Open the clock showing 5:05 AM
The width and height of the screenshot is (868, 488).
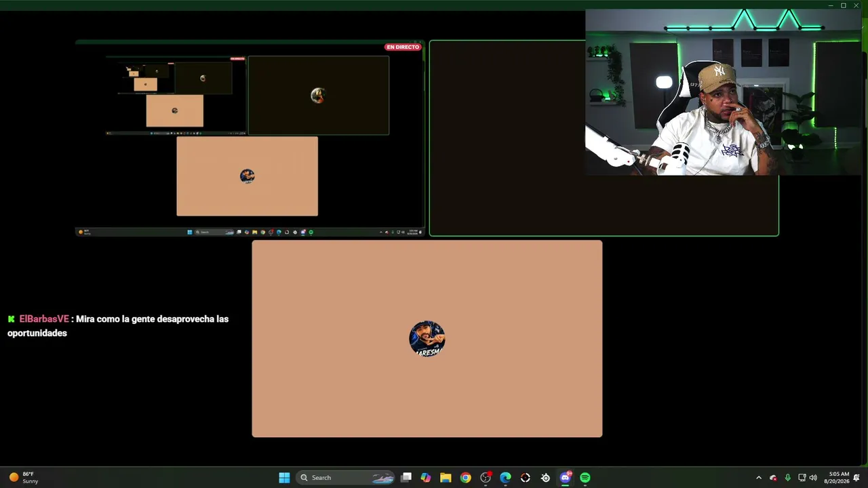tap(836, 478)
